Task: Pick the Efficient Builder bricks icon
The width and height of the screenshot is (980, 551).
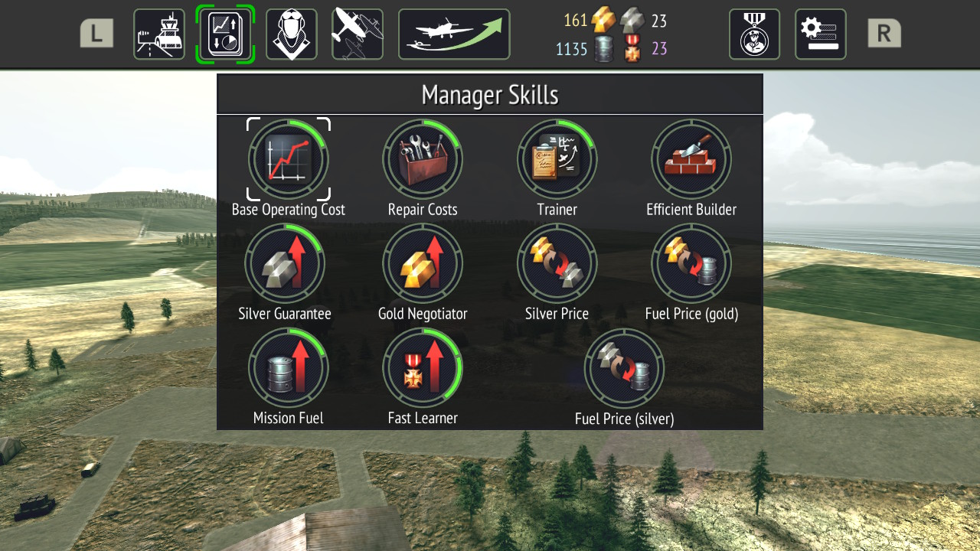Action: (691, 159)
